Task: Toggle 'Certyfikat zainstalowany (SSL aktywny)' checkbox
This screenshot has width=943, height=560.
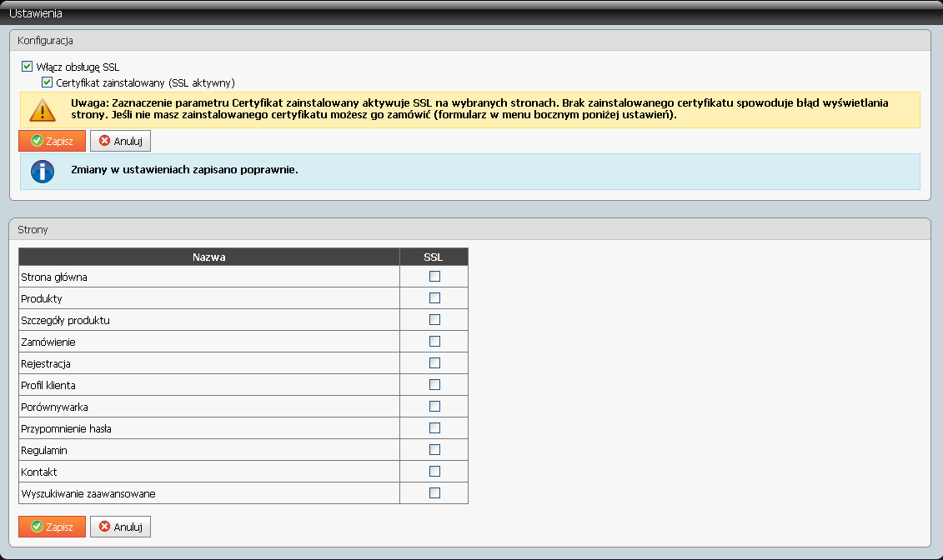Action: (47, 82)
